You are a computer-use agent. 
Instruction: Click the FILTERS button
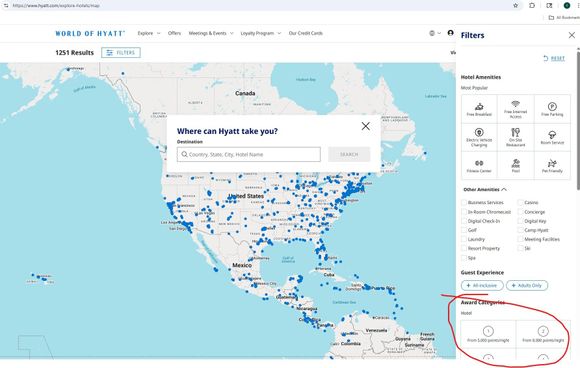[x=121, y=53]
